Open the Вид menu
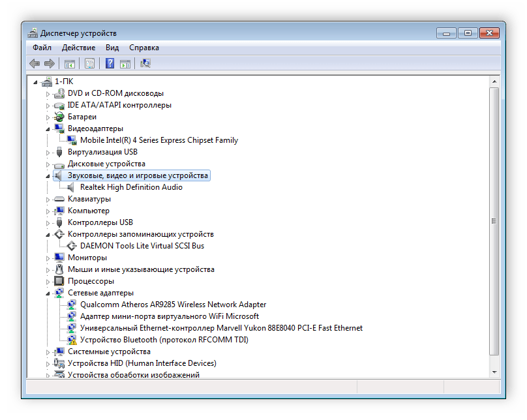 coord(112,48)
